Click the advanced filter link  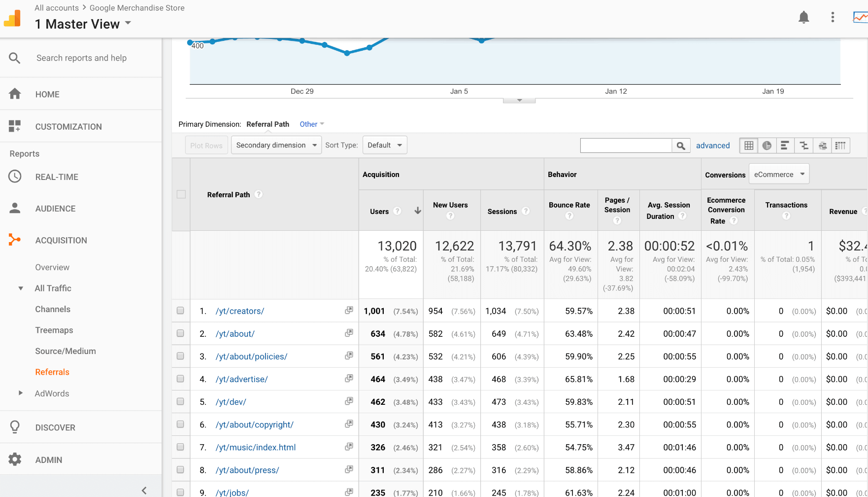[713, 145]
